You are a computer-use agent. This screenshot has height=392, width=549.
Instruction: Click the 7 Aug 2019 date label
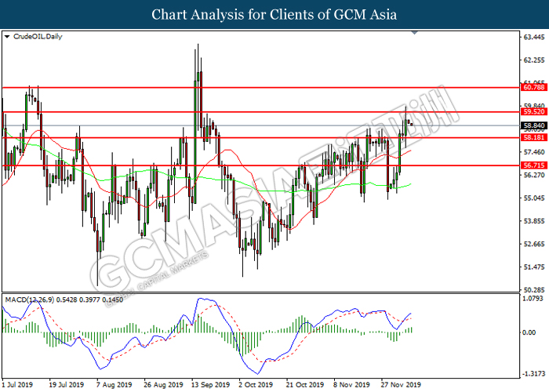[x=115, y=385]
